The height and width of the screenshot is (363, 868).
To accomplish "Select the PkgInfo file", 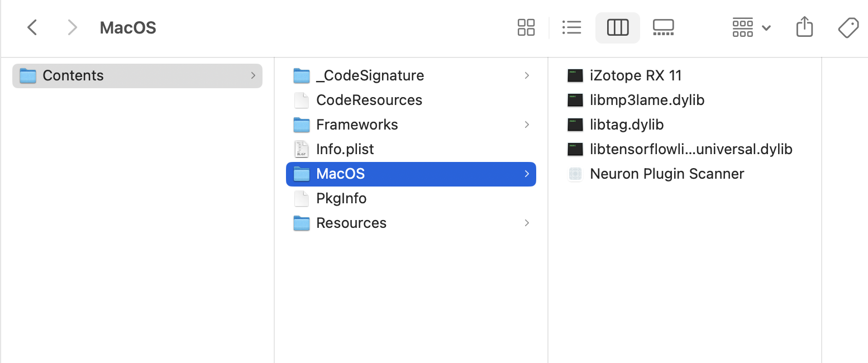I will [341, 198].
